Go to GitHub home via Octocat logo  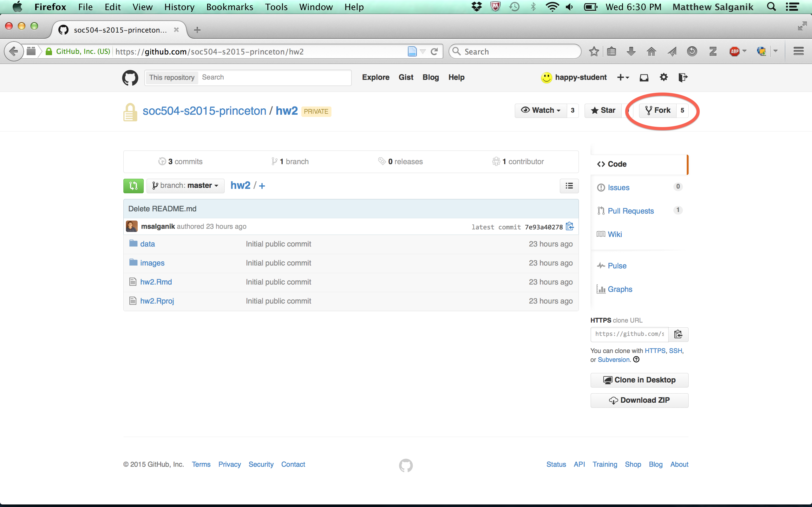click(130, 77)
